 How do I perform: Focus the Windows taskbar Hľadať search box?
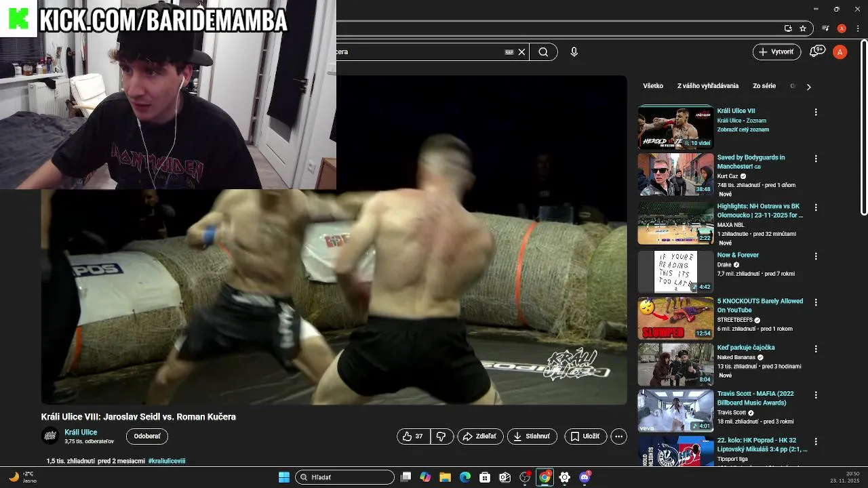click(345, 477)
